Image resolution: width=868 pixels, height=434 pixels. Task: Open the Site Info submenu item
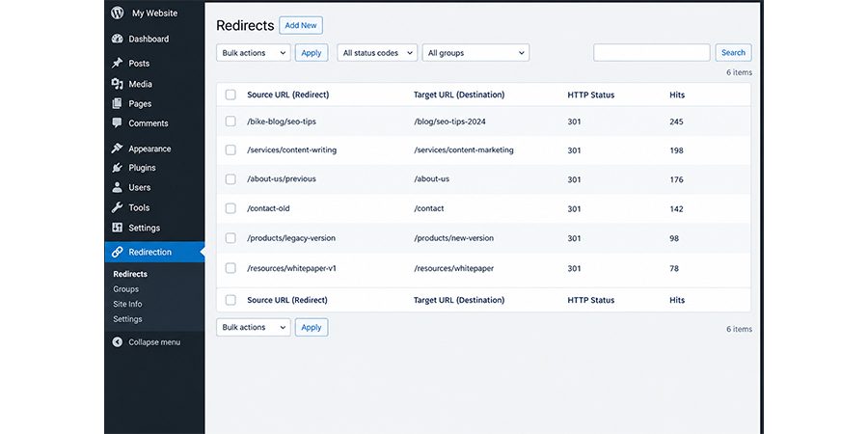(127, 304)
